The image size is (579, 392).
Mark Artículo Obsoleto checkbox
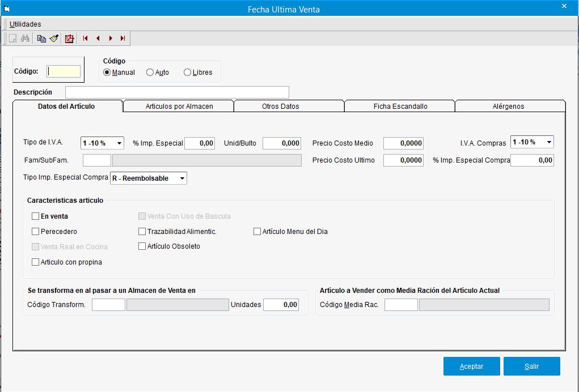pyautogui.click(x=142, y=246)
